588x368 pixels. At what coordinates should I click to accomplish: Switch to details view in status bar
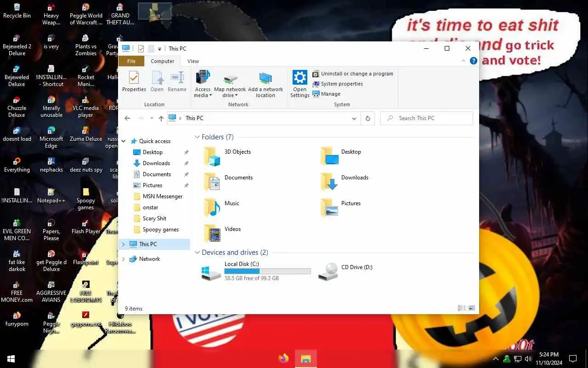[462, 308]
